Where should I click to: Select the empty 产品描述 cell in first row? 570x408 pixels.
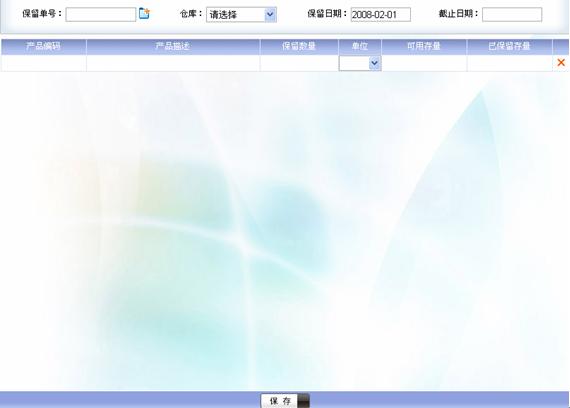173,63
